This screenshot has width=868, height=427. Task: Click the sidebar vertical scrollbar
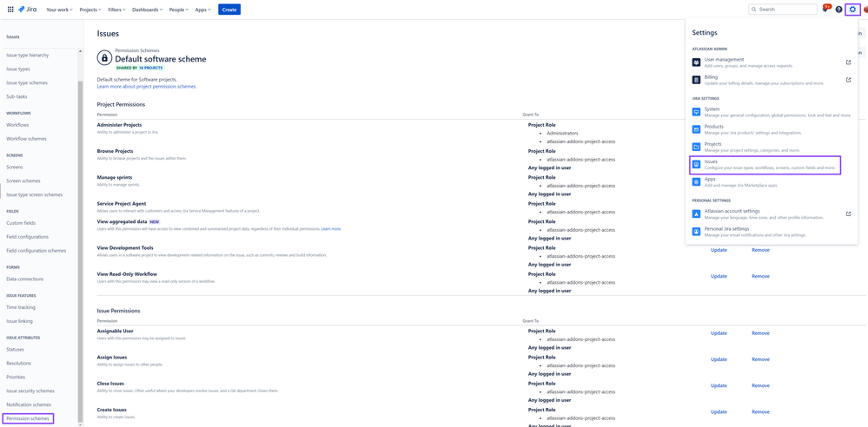[81, 251]
